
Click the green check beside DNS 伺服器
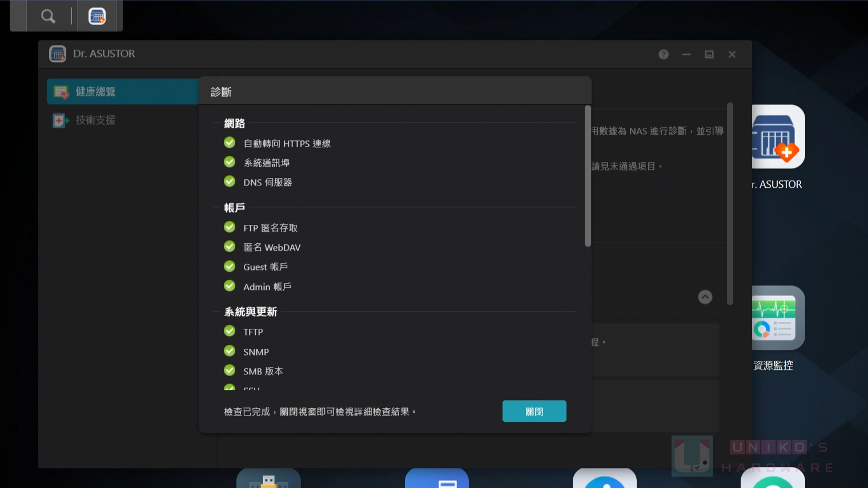click(x=230, y=182)
